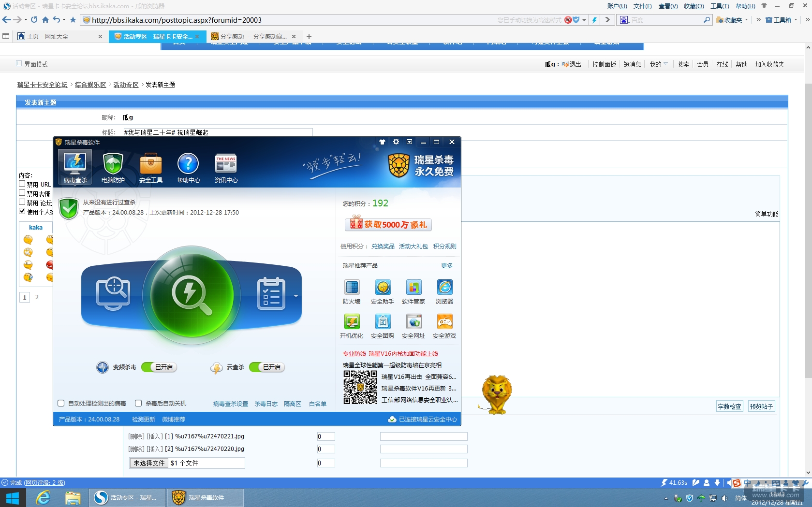Open Rising antivirus settings gear
The height and width of the screenshot is (507, 812).
click(396, 142)
